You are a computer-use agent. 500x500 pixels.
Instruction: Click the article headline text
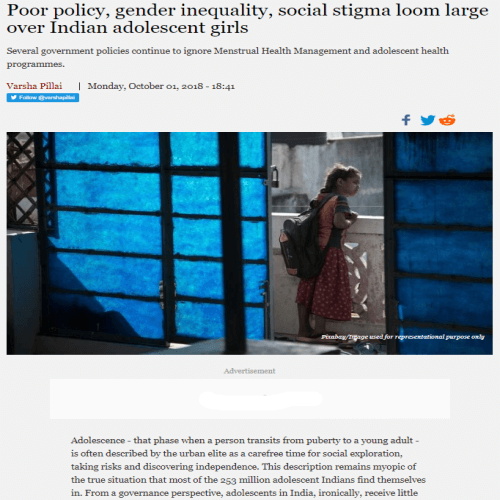[x=247, y=19]
